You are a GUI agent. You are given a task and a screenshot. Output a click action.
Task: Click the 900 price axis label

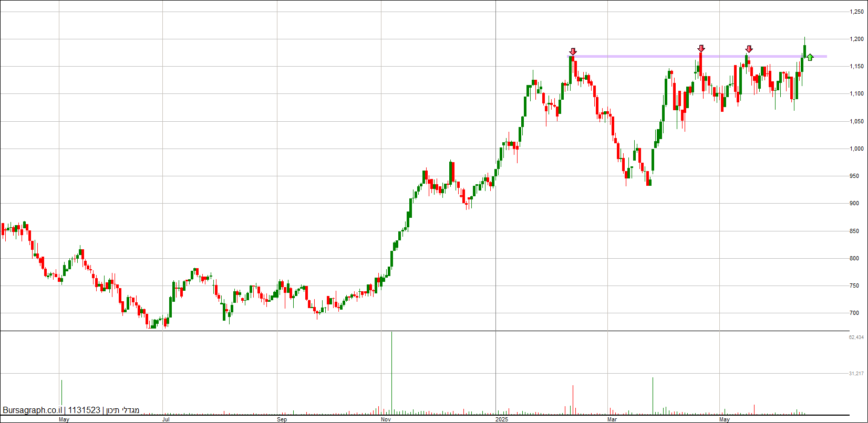tap(855, 203)
